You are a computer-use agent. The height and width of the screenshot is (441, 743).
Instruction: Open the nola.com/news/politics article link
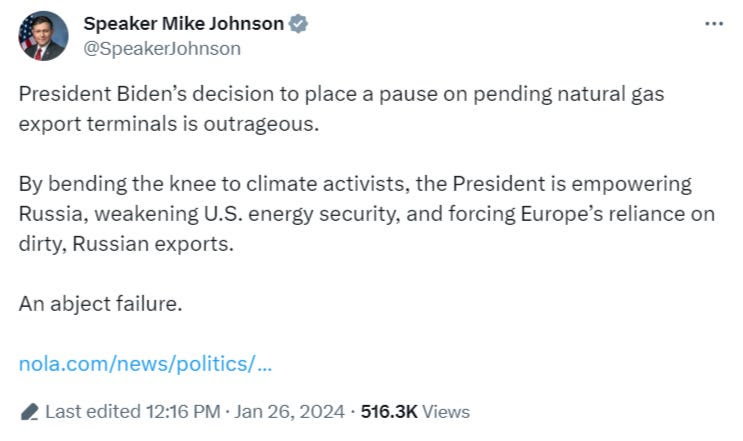pos(145,364)
